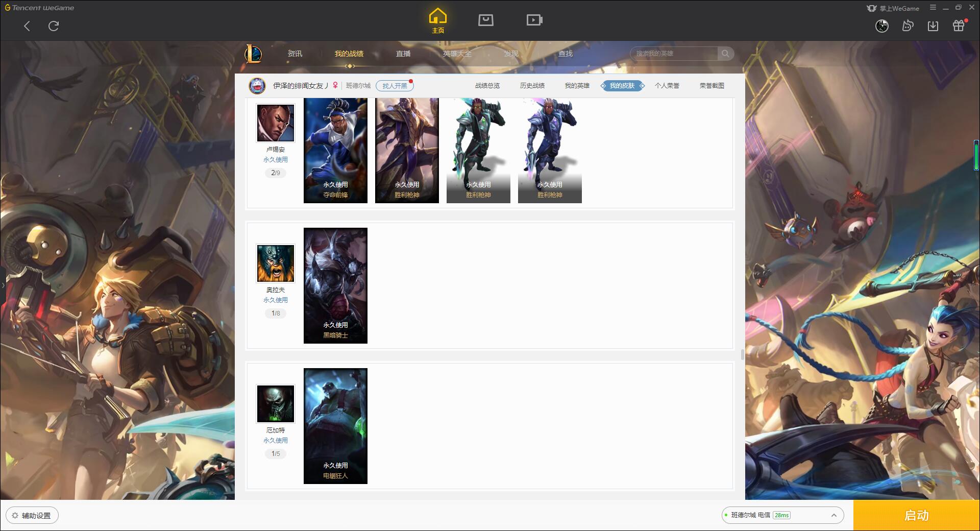Open the 英雄大全 heroes tab

(457, 54)
